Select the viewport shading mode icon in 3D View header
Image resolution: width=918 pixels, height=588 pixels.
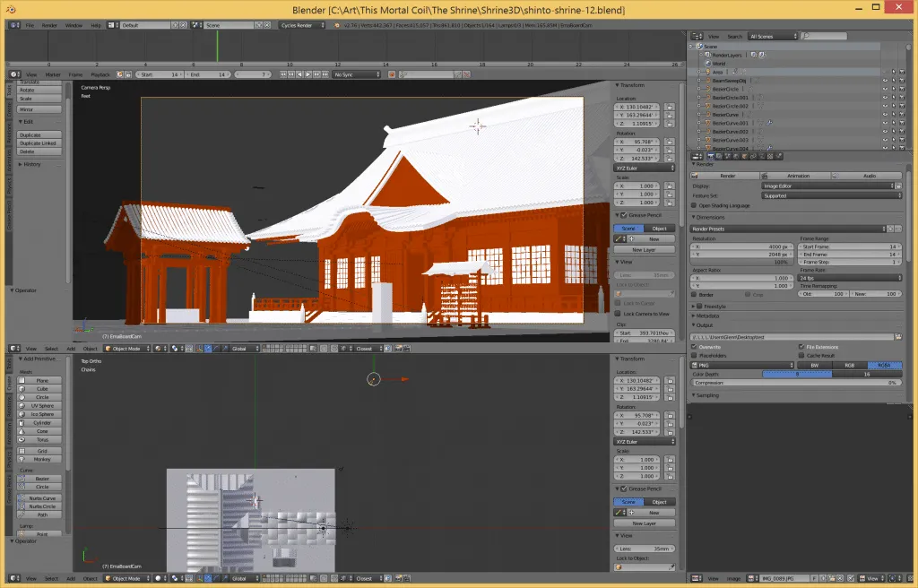[158, 349]
